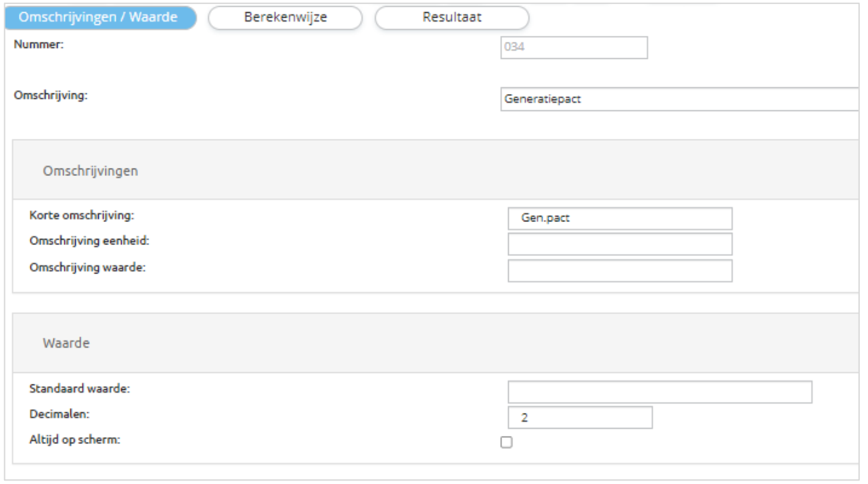Click the Omschrijving: label near the top

click(51, 95)
